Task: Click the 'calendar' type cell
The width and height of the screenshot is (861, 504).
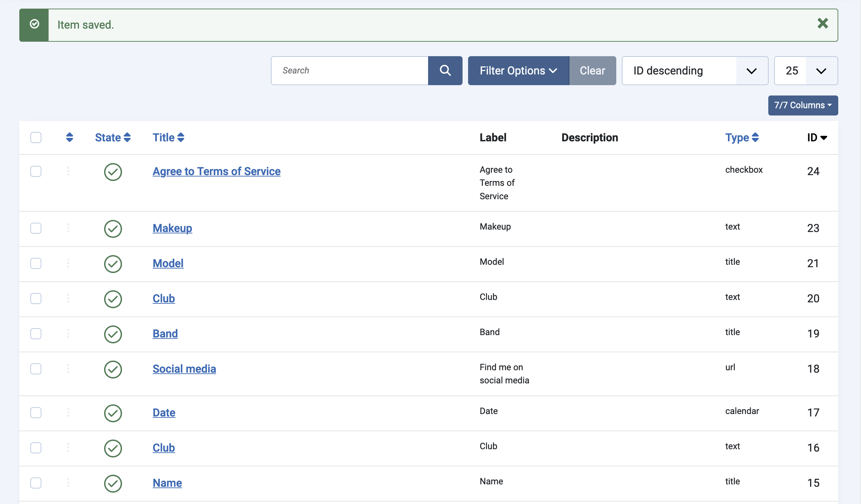Action: (742, 411)
